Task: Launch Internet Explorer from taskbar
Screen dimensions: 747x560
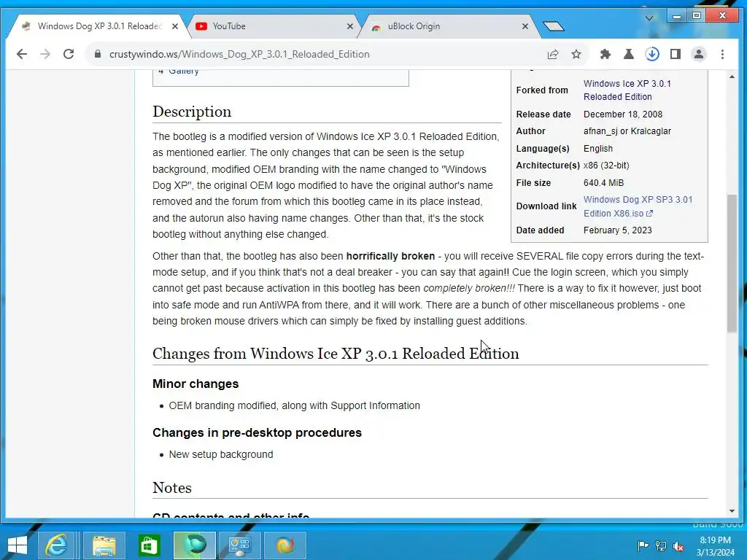Action: coord(56,545)
